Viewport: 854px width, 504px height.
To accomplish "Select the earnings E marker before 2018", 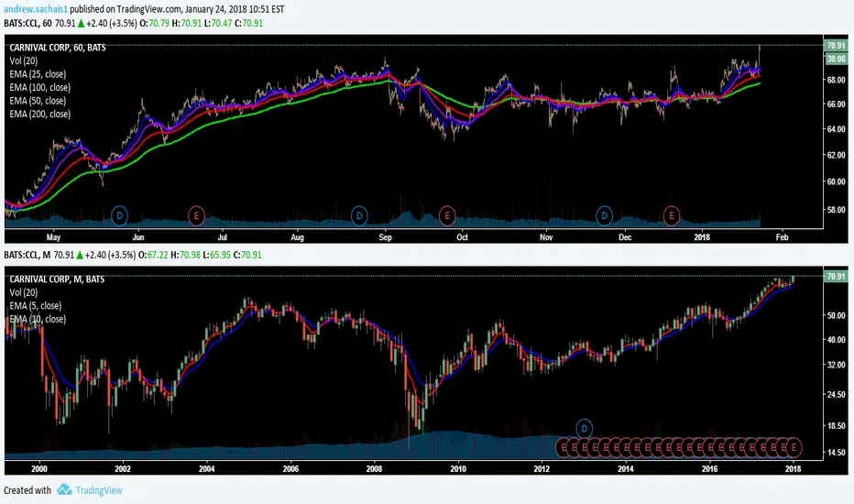I will point(672,215).
